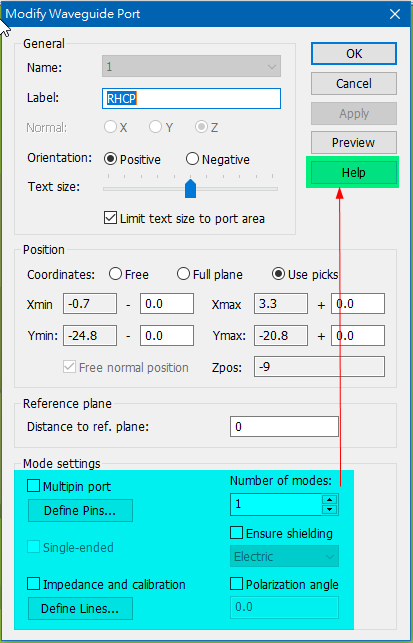Decrement the Number of modes stepper
Image resolution: width=413 pixels, height=643 pixels.
pyautogui.click(x=330, y=510)
